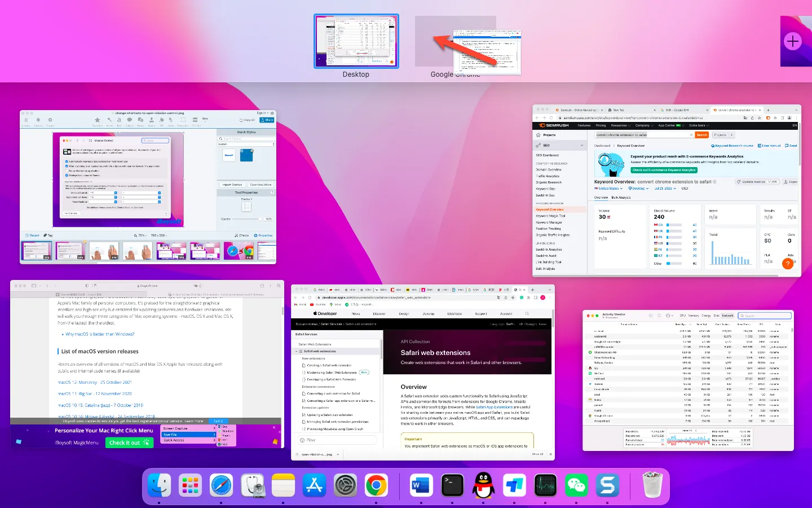
Task: Click the Favorites star icon in Preview
Action: (x=97, y=120)
